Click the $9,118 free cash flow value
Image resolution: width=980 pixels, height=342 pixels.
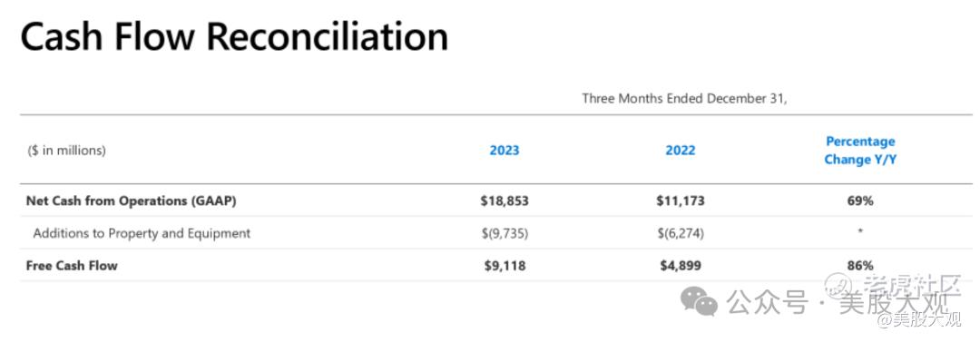tap(505, 266)
